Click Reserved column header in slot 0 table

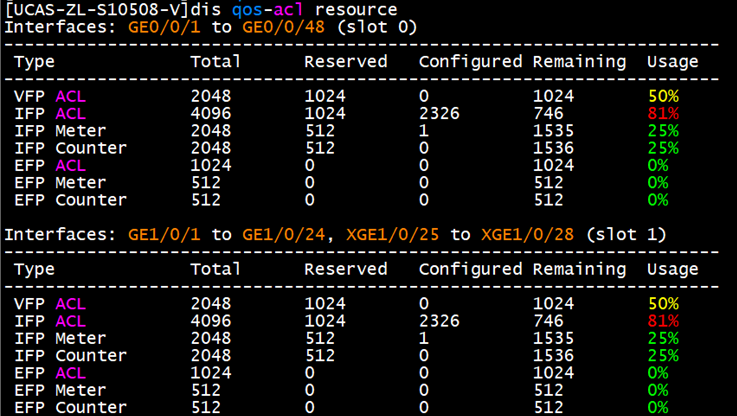point(345,62)
